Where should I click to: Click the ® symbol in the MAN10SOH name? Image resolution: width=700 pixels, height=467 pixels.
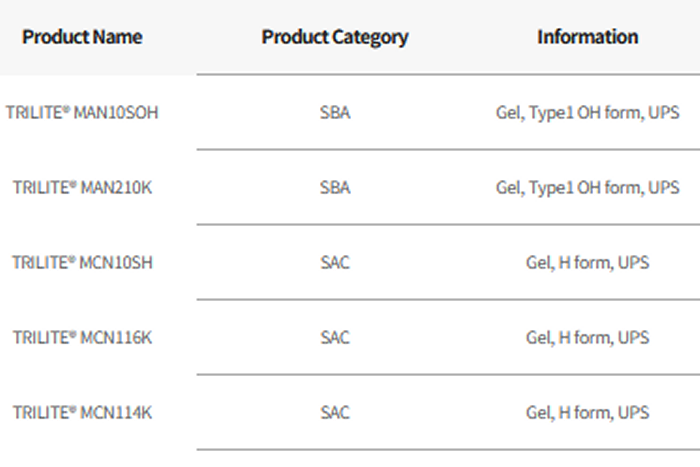67,109
